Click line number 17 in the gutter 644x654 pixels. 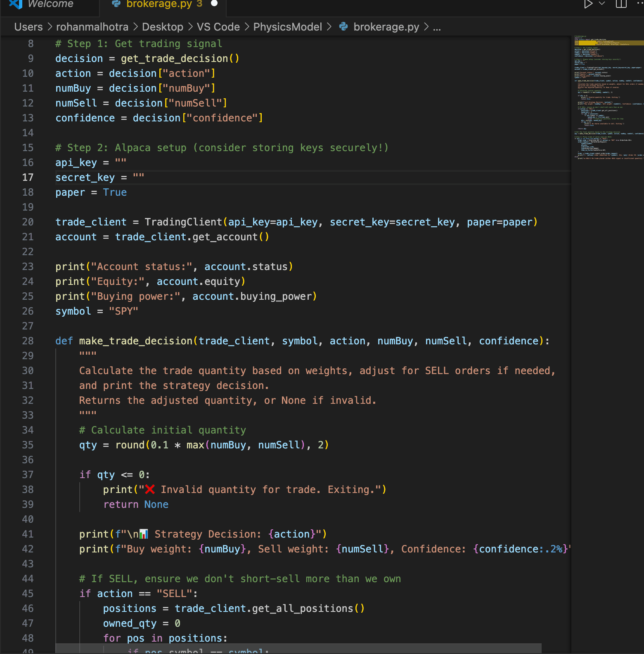pos(28,178)
